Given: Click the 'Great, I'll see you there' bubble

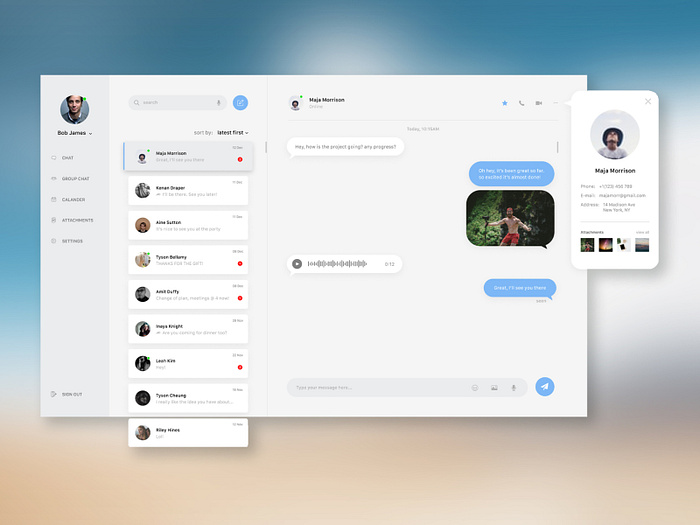Looking at the screenshot, I should (520, 288).
